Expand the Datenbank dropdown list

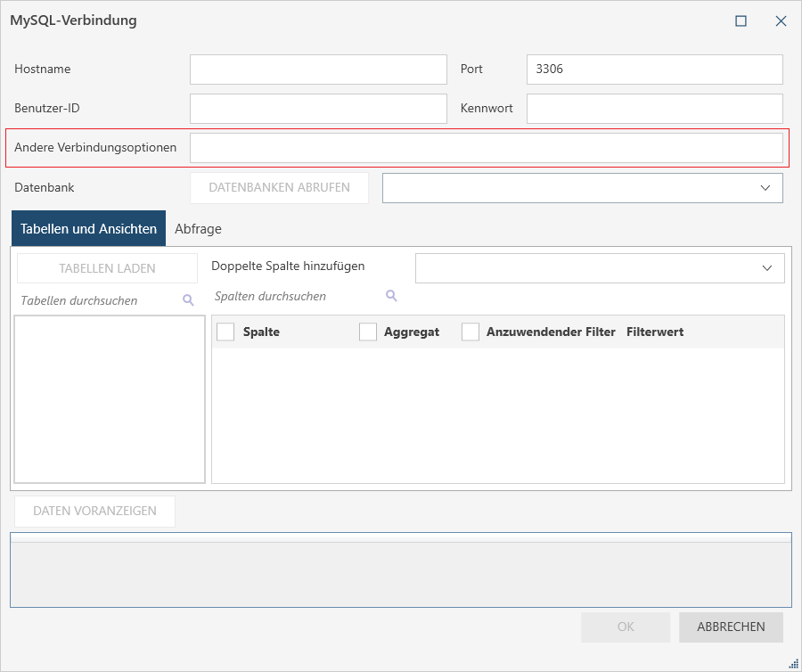click(765, 188)
